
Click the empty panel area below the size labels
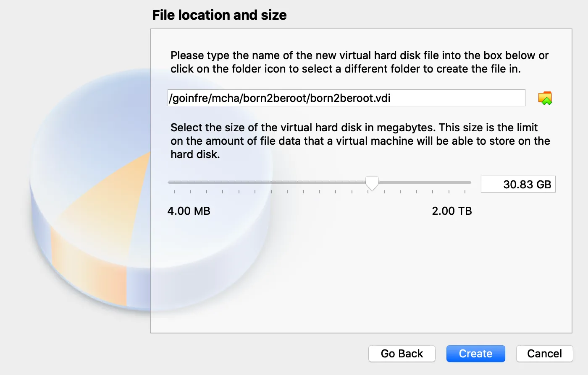tap(361, 277)
